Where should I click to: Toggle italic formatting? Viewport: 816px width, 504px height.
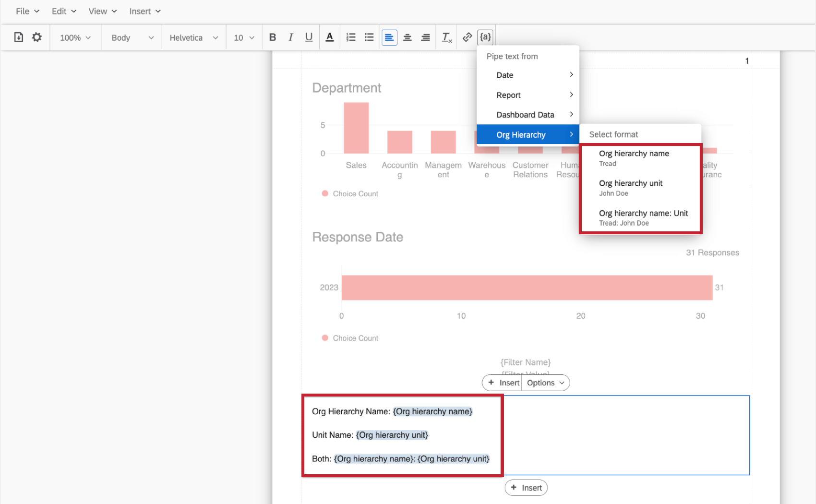(290, 37)
